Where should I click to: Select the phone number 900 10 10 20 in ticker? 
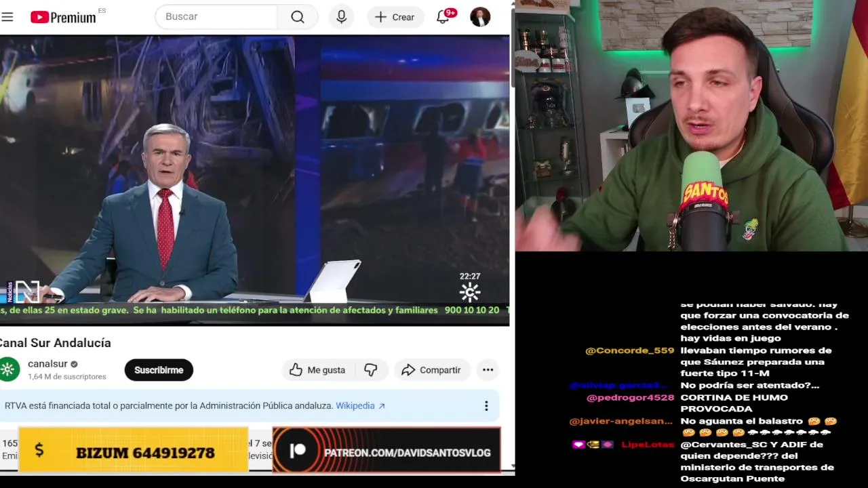(x=471, y=310)
